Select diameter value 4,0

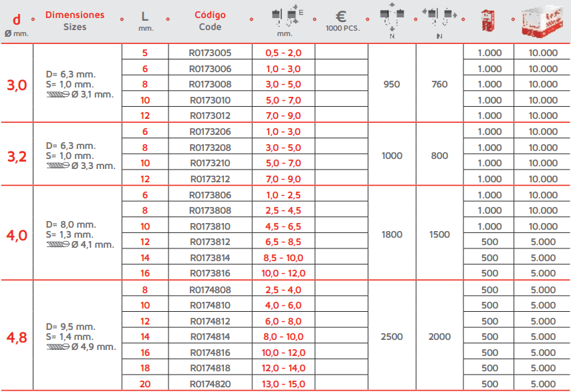[17, 235]
